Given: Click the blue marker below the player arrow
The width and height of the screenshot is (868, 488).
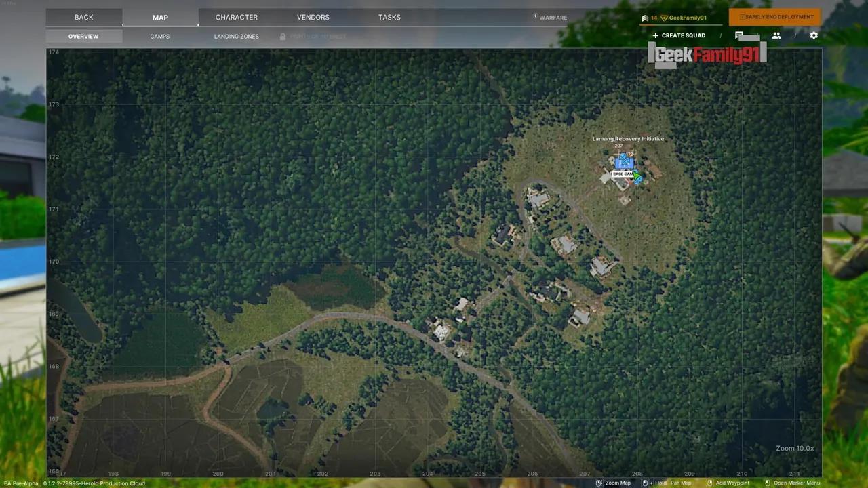Looking at the screenshot, I should tap(637, 181).
